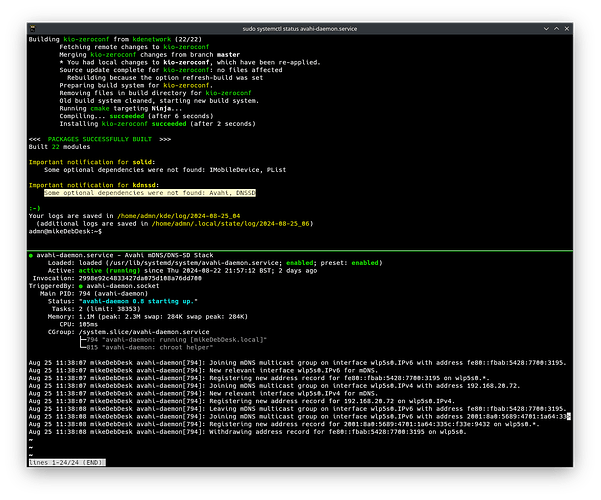Click 'avahi-daemon.service - Avahi mDNS/DNS-SD Stack' header
The width and height of the screenshot is (601, 500).
click(x=125, y=255)
